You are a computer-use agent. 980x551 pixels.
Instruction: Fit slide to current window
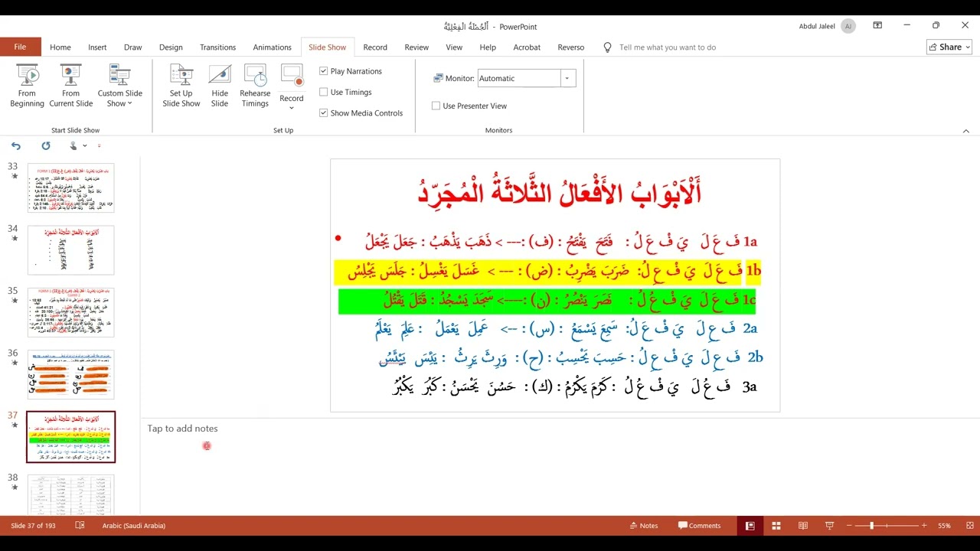click(969, 526)
